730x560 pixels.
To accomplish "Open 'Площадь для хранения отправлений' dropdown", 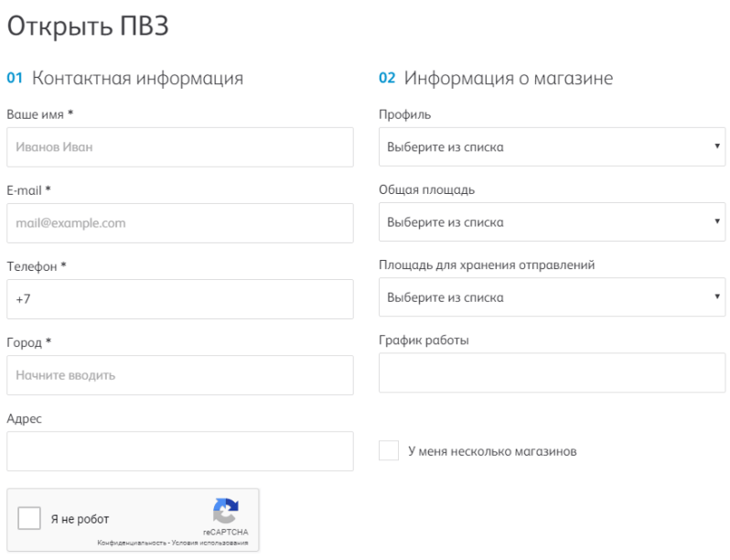I will click(552, 297).
